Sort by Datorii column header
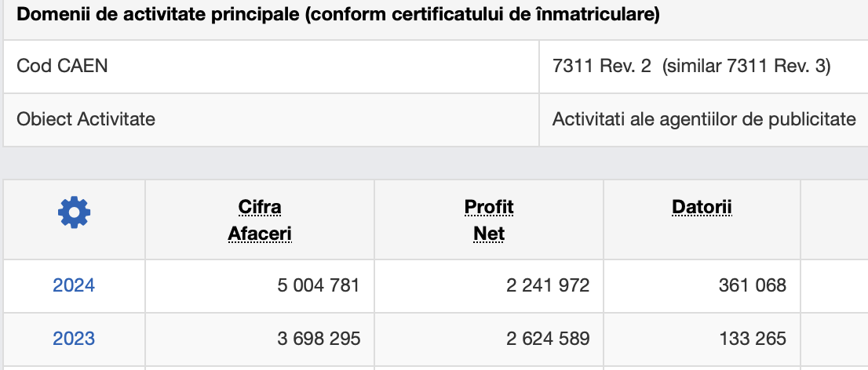Image resolution: width=868 pixels, height=370 pixels. tap(702, 207)
